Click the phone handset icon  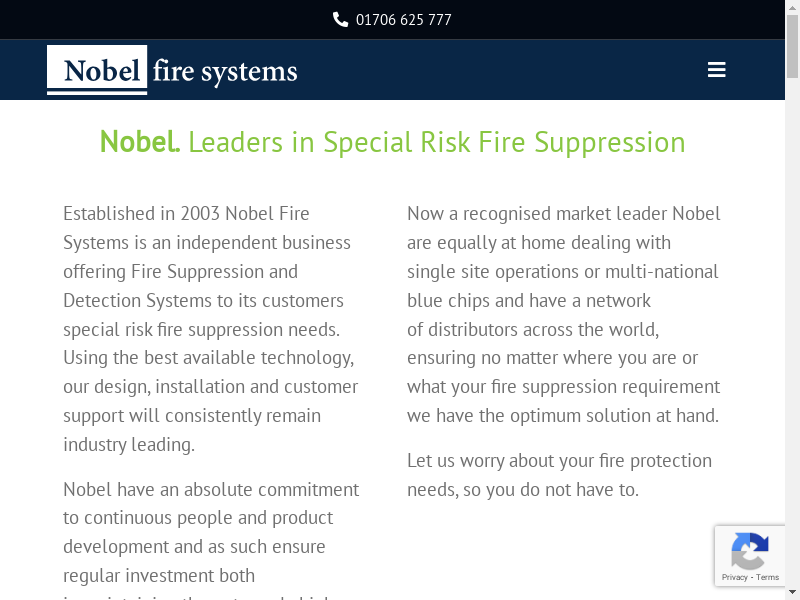pyautogui.click(x=340, y=20)
